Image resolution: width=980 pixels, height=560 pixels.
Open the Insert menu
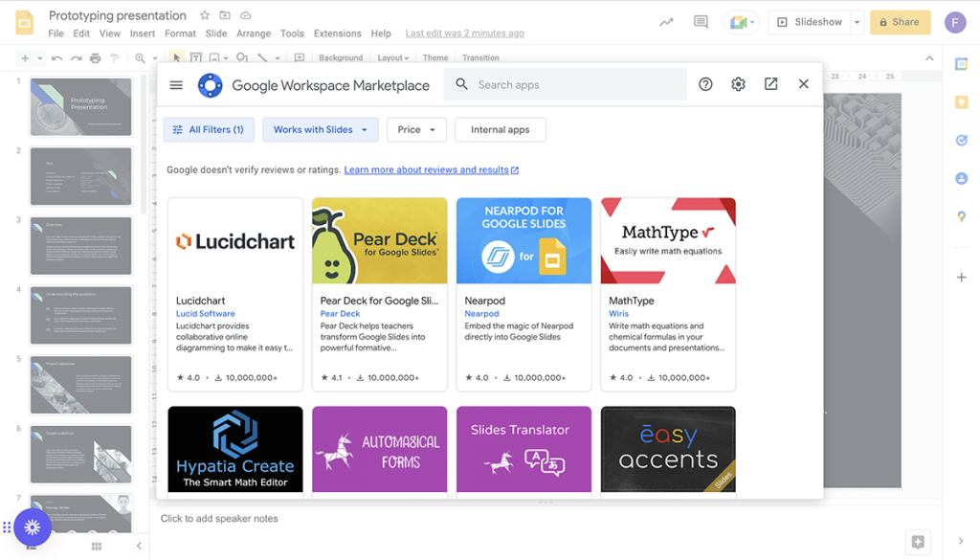coord(143,34)
